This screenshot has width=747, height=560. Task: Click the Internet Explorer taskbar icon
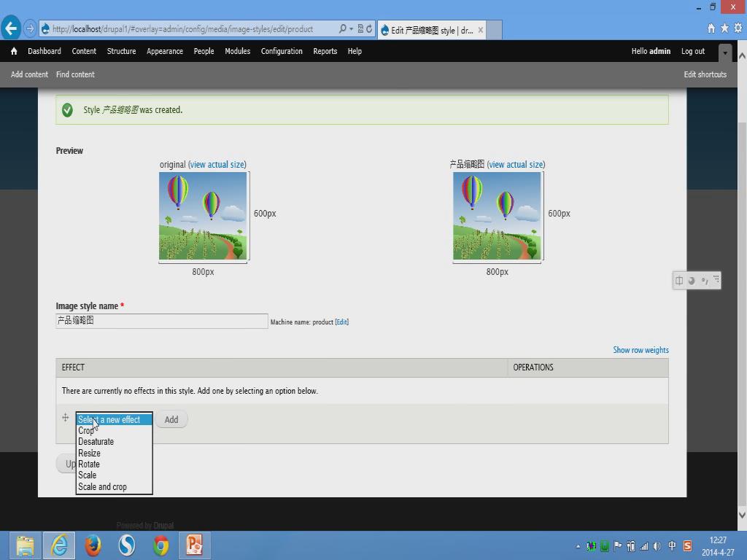[x=59, y=545]
